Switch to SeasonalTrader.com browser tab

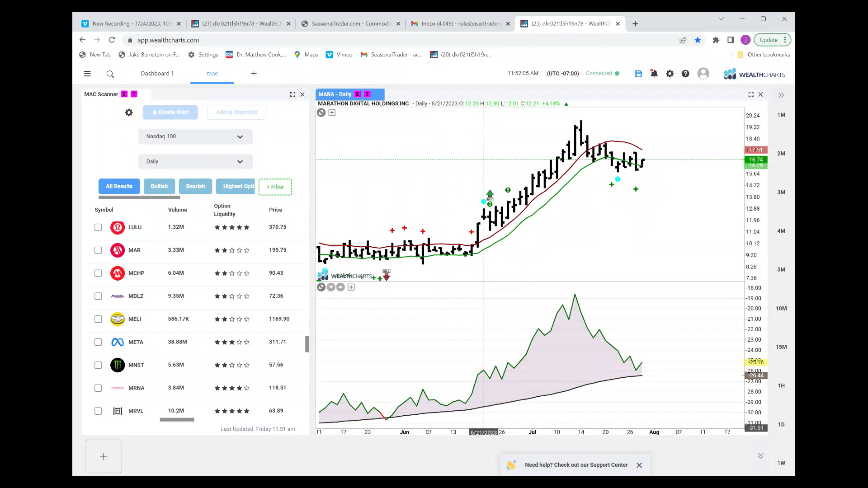click(x=350, y=24)
